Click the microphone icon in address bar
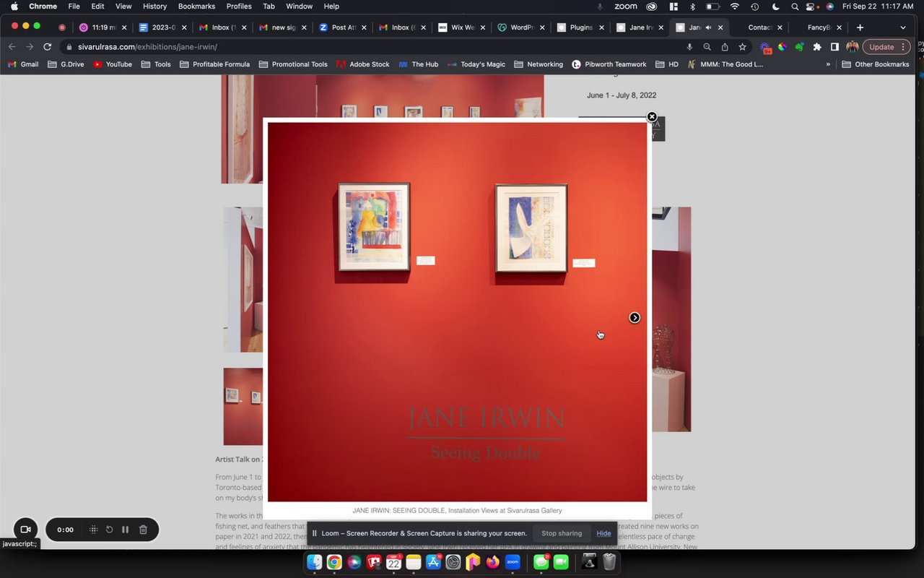924x578 pixels. click(x=689, y=47)
